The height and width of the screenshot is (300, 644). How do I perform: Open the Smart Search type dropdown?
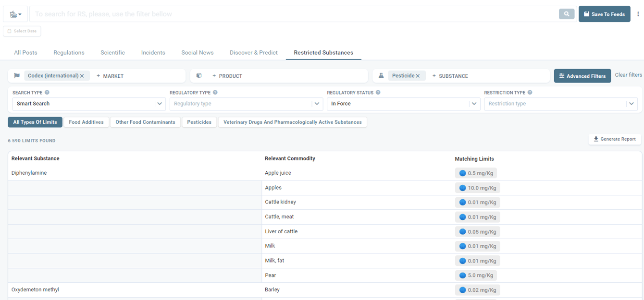click(x=89, y=104)
